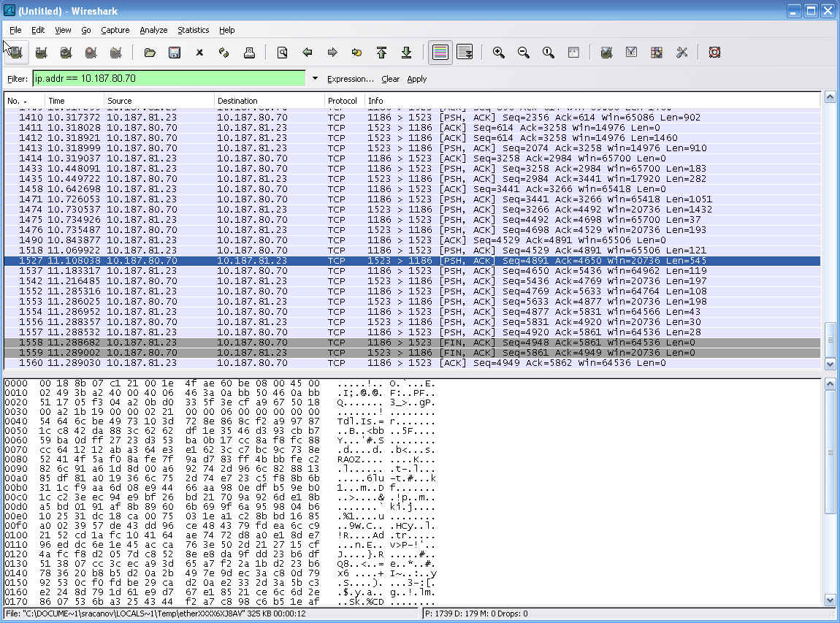Clear the display filter

(391, 79)
